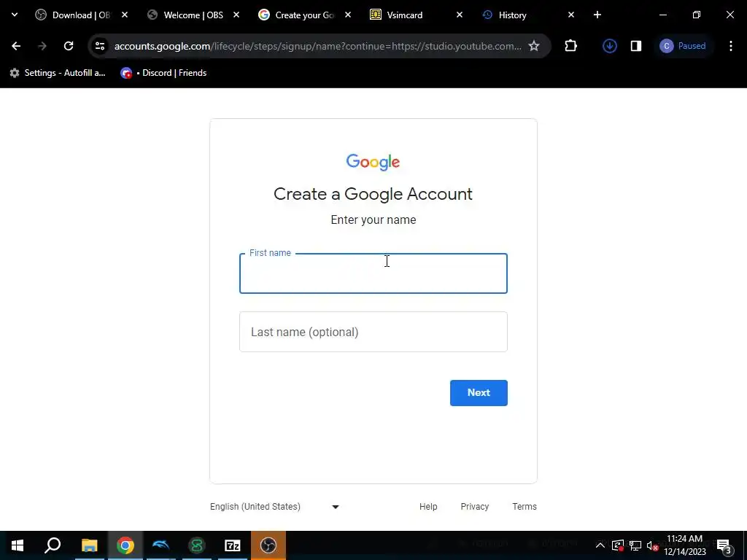Close the History tab

pos(571,15)
